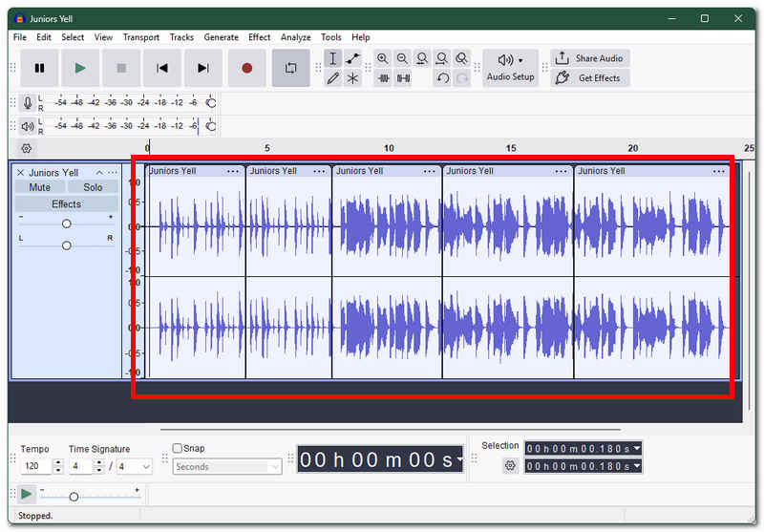764x532 pixels.
Task: Select the Envelope tool
Action: 352,58
